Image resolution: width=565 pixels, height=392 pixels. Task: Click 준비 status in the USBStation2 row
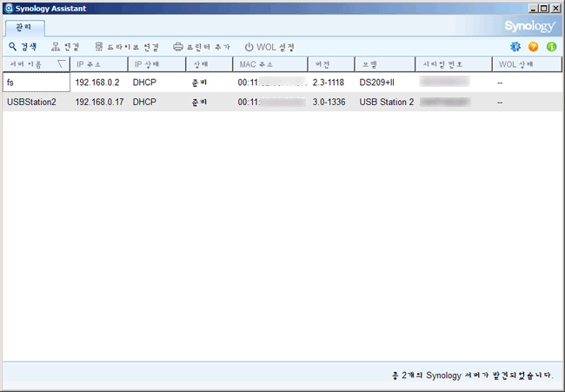(x=199, y=103)
